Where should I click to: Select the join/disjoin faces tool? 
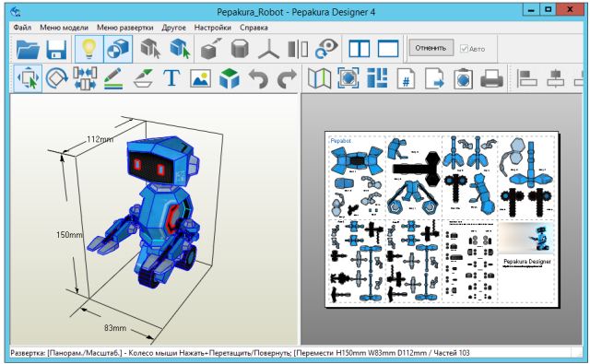point(85,78)
